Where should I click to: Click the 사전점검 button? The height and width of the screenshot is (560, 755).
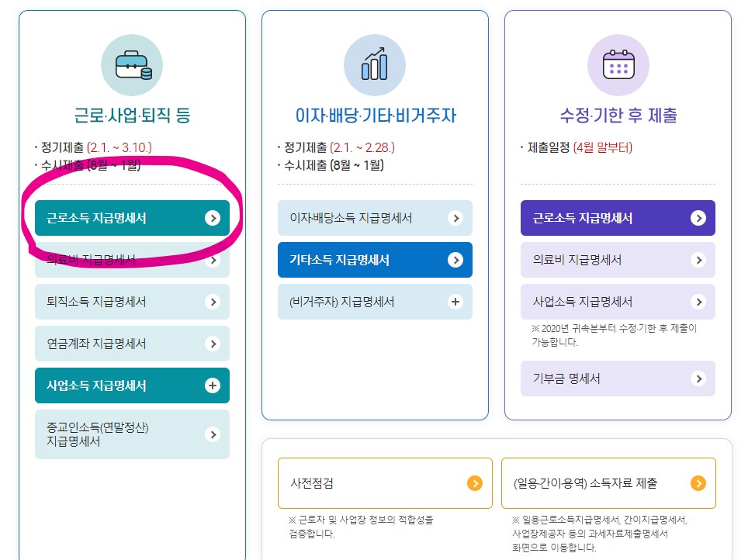386,482
